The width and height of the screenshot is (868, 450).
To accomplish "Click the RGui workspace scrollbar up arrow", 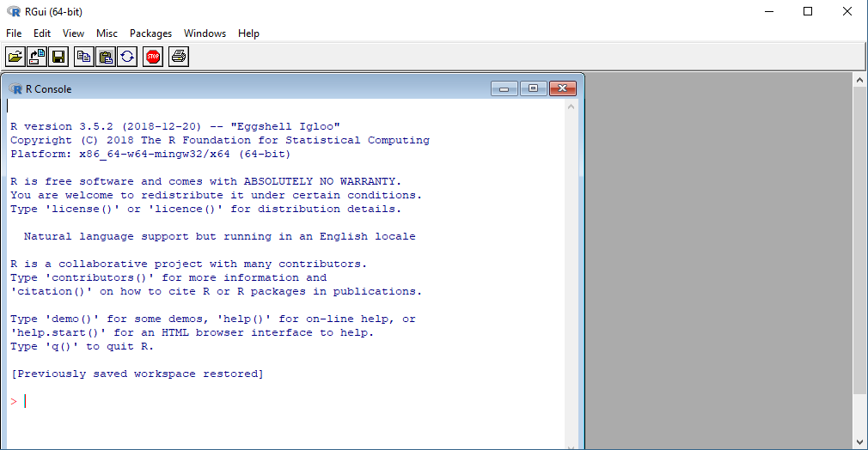I will [x=859, y=80].
